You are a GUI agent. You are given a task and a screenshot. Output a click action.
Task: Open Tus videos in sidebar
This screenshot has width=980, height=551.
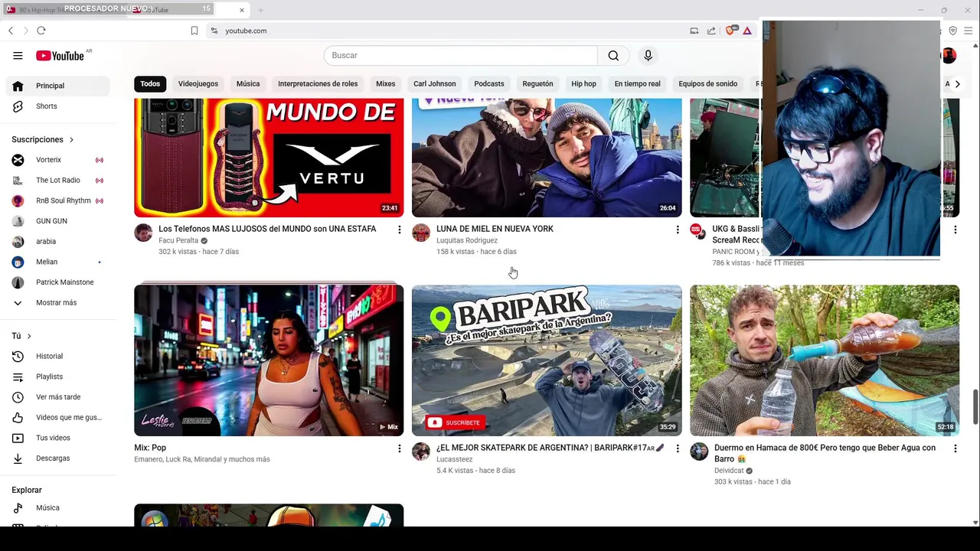[57, 438]
